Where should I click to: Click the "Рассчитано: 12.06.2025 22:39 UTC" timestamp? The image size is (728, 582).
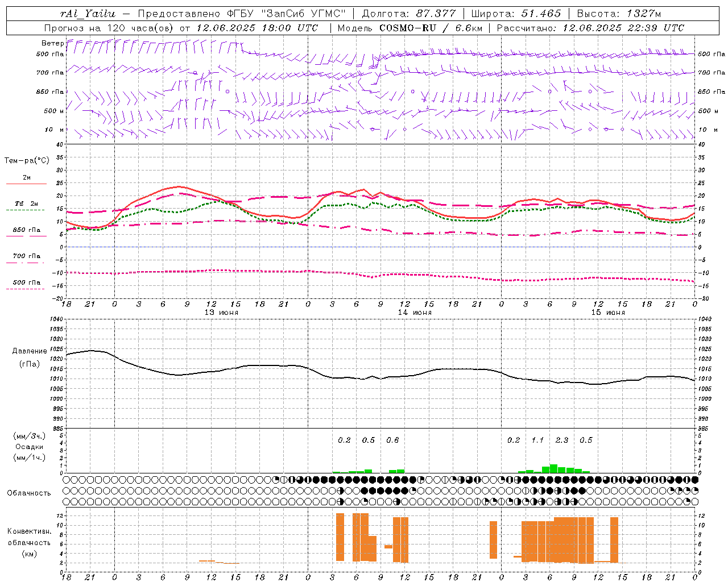point(590,28)
